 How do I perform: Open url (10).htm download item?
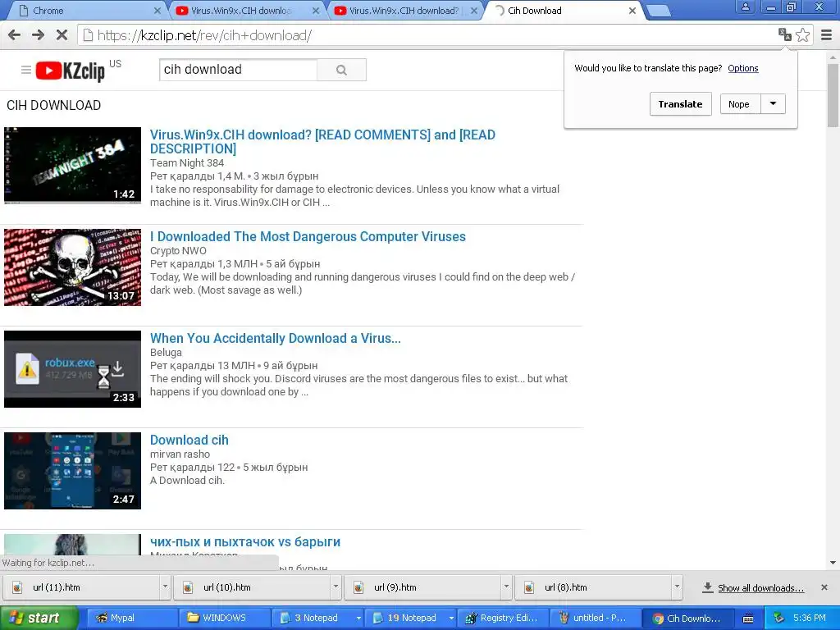[x=253, y=587]
